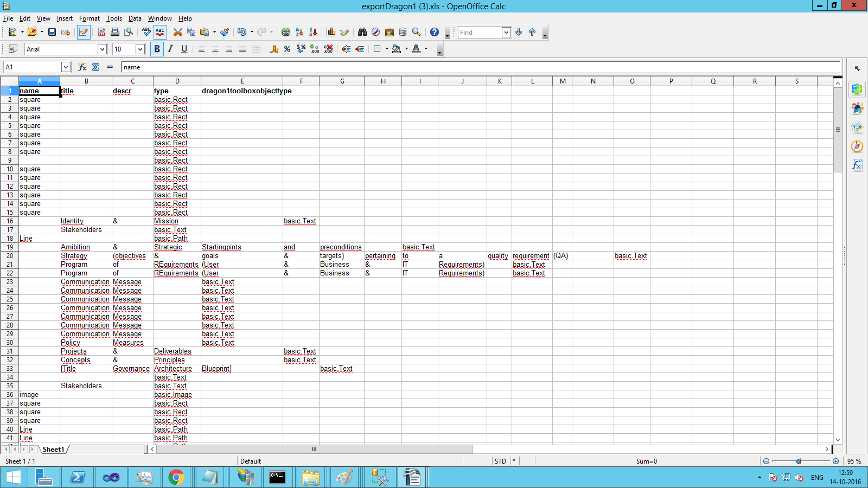Toggle Edit File mode
The height and width of the screenshot is (488, 868).
tap(84, 33)
